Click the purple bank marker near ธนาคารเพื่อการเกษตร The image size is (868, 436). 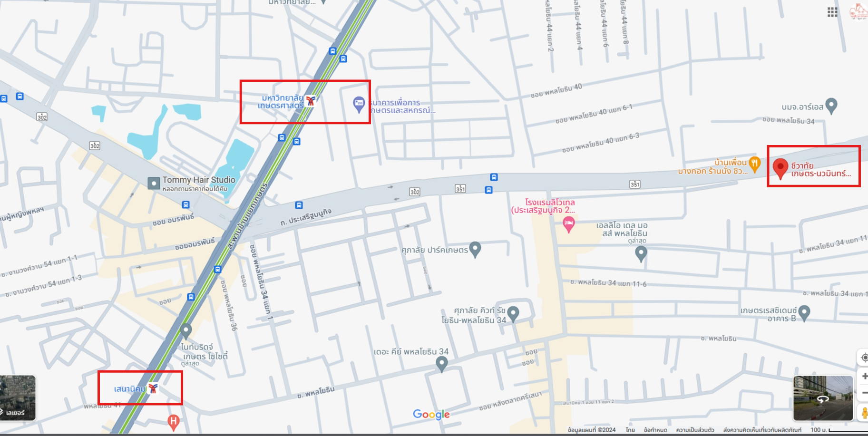click(x=359, y=105)
